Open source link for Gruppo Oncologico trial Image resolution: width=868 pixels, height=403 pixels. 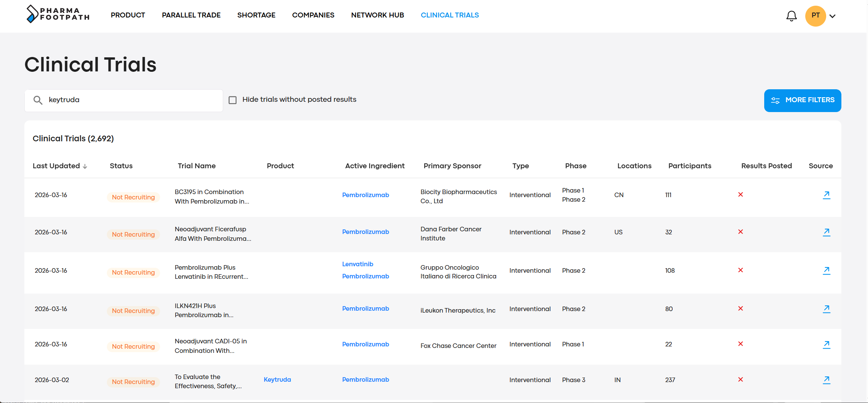826,270
